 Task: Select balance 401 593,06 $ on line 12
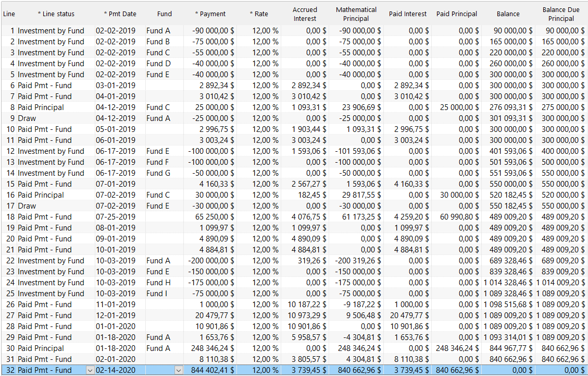coord(511,151)
